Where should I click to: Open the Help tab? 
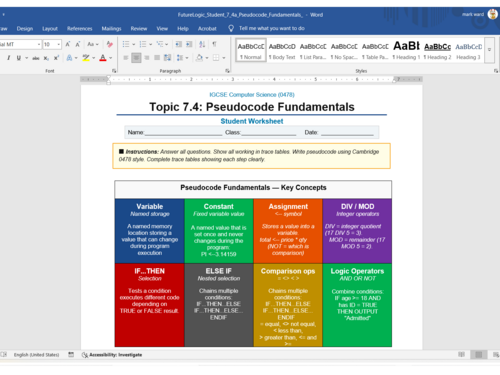tap(183, 29)
